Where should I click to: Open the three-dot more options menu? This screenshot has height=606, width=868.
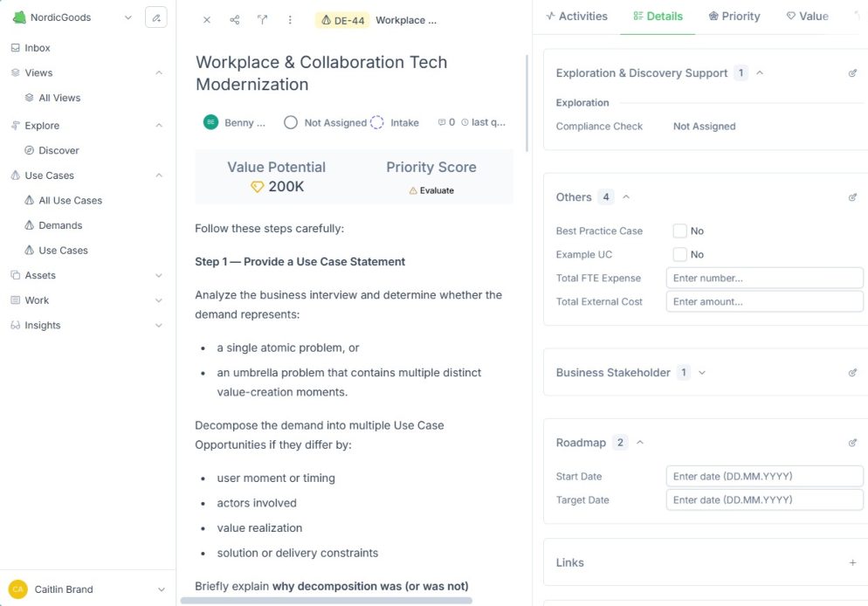pos(290,20)
